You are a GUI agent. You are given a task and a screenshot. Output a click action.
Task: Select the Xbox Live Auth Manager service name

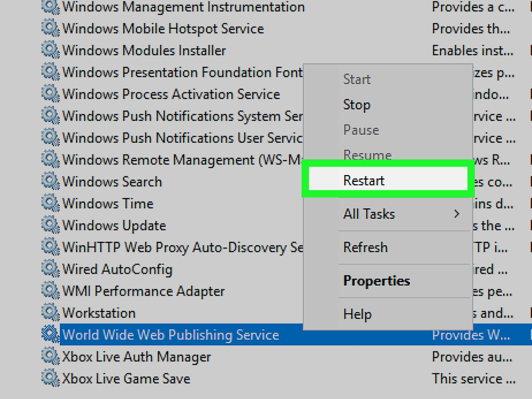tap(136, 357)
